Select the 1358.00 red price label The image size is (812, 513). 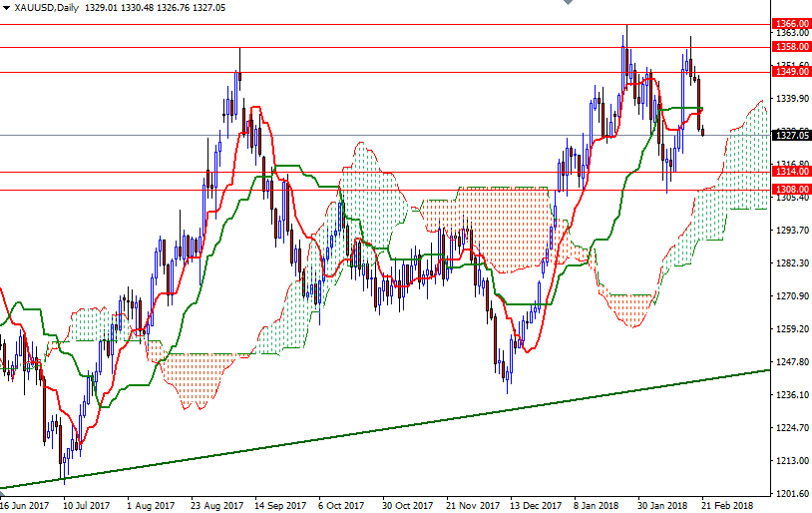click(x=790, y=46)
